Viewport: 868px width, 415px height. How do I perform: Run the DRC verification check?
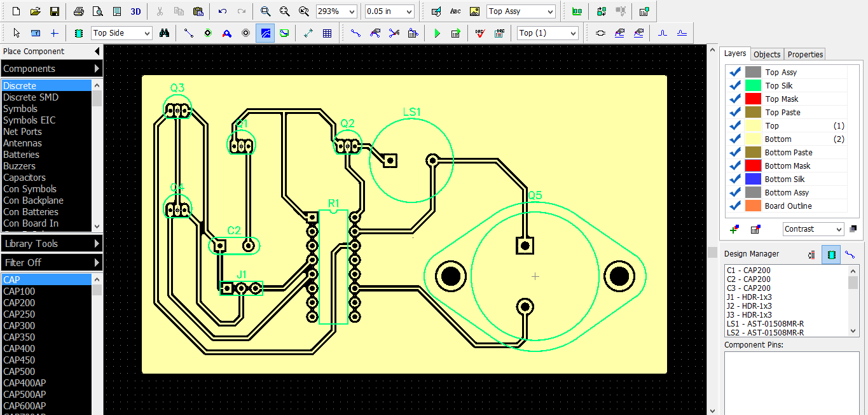tap(479, 32)
